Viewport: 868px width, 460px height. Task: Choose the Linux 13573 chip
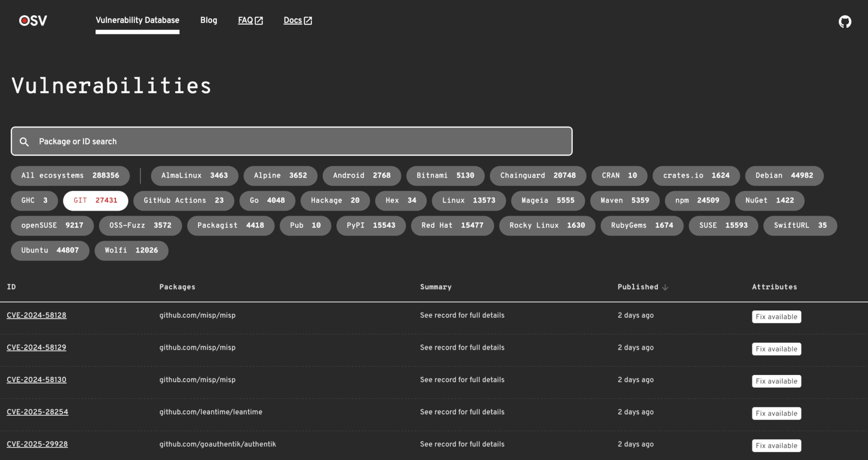tap(469, 201)
